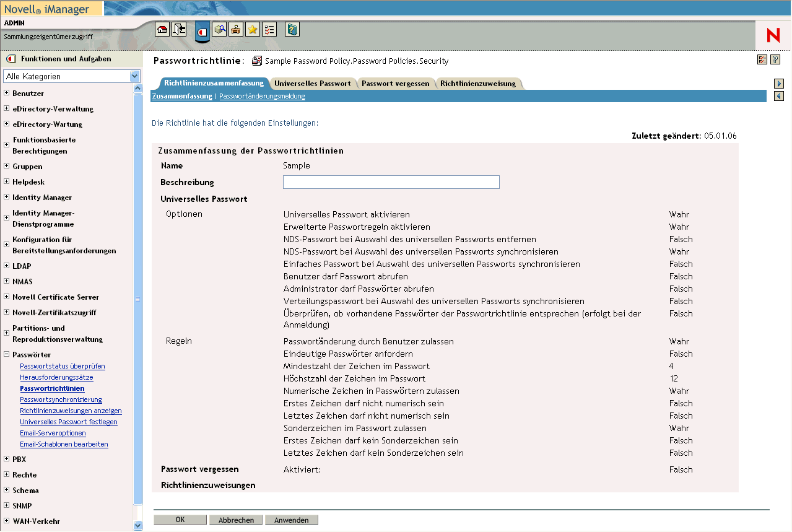The width and height of the screenshot is (792, 532).
Task: Expand the Benutzer category
Action: pyautogui.click(x=6, y=94)
